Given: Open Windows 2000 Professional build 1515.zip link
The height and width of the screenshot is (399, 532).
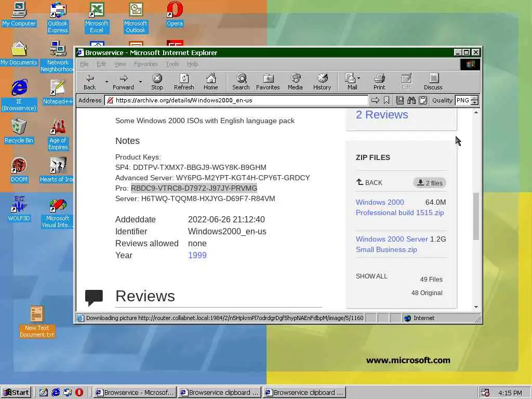Looking at the screenshot, I should (x=400, y=207).
